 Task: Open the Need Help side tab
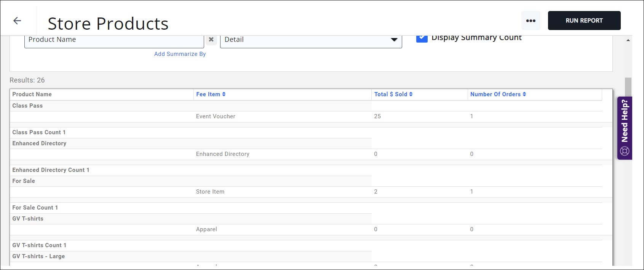[625, 121]
